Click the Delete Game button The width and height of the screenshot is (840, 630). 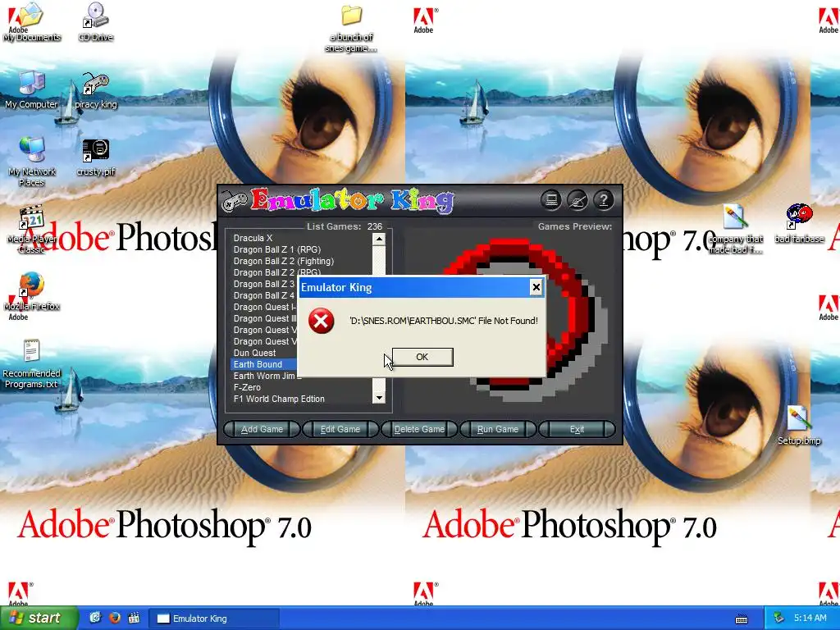coord(419,429)
